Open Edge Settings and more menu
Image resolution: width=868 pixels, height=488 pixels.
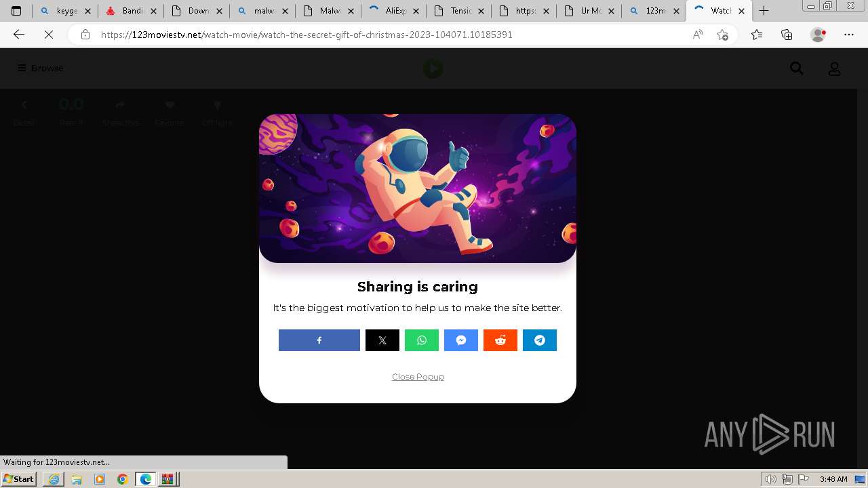point(849,35)
